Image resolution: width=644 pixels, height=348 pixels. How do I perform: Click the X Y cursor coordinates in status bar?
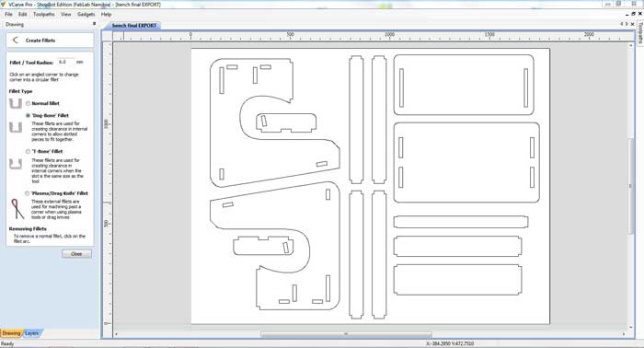pyautogui.click(x=450, y=343)
